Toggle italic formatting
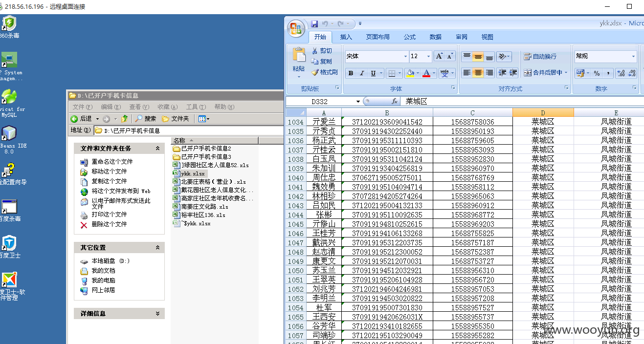644x344 pixels. pos(362,73)
